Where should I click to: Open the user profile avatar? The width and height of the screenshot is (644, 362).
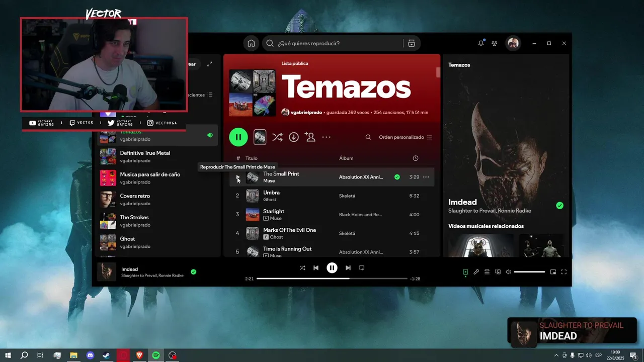pyautogui.click(x=513, y=43)
